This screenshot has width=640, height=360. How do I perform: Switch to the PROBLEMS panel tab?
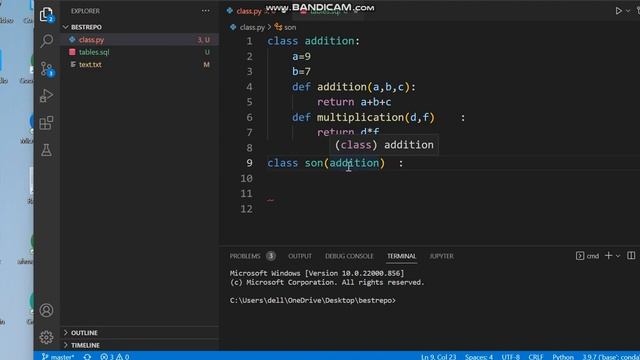point(245,256)
